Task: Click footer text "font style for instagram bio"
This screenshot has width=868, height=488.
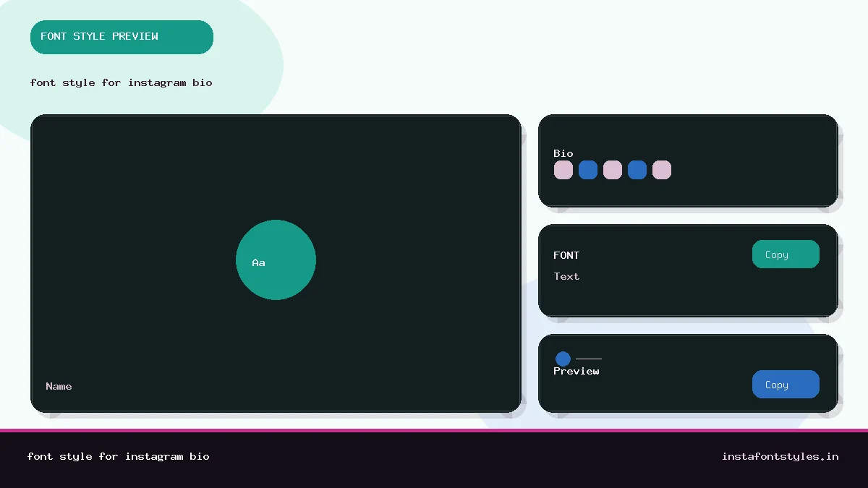Action: pos(119,456)
